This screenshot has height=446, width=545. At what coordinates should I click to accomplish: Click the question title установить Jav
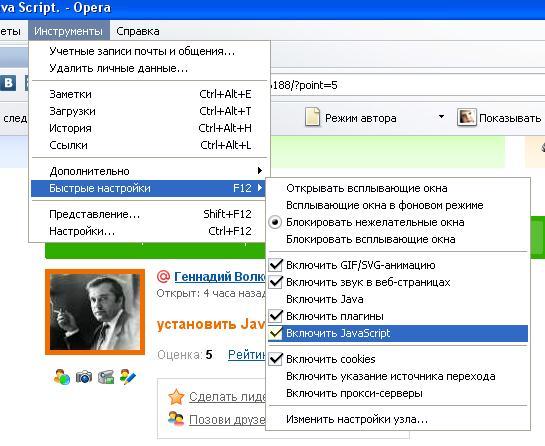[211, 324]
